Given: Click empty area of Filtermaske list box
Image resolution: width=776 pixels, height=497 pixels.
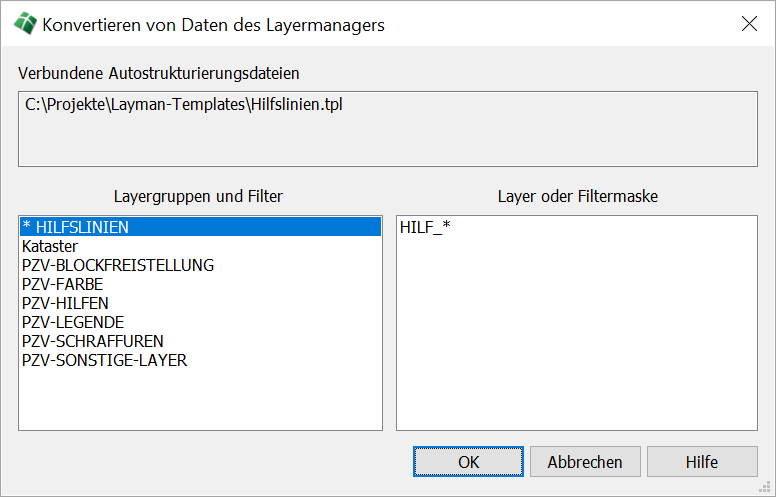Looking at the screenshot, I should tap(576, 340).
